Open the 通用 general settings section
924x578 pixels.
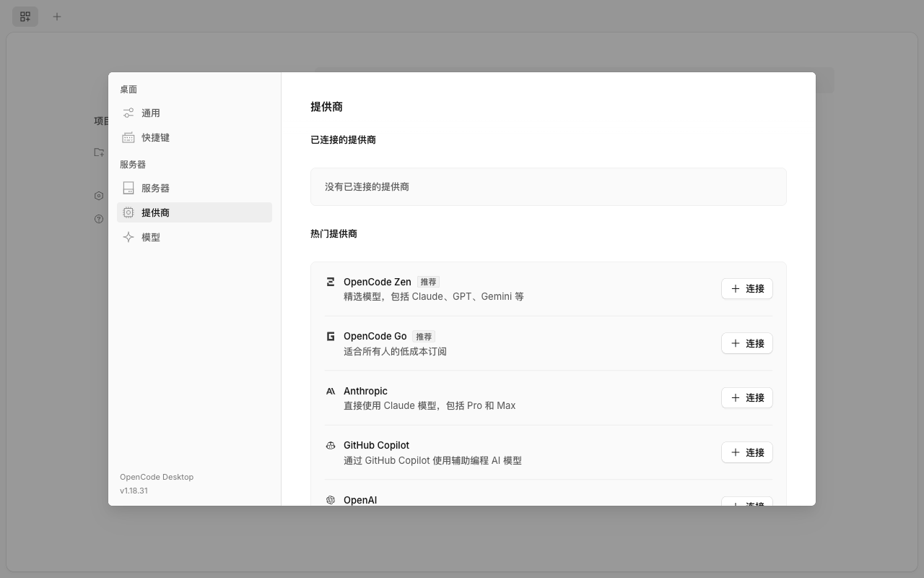click(194, 113)
